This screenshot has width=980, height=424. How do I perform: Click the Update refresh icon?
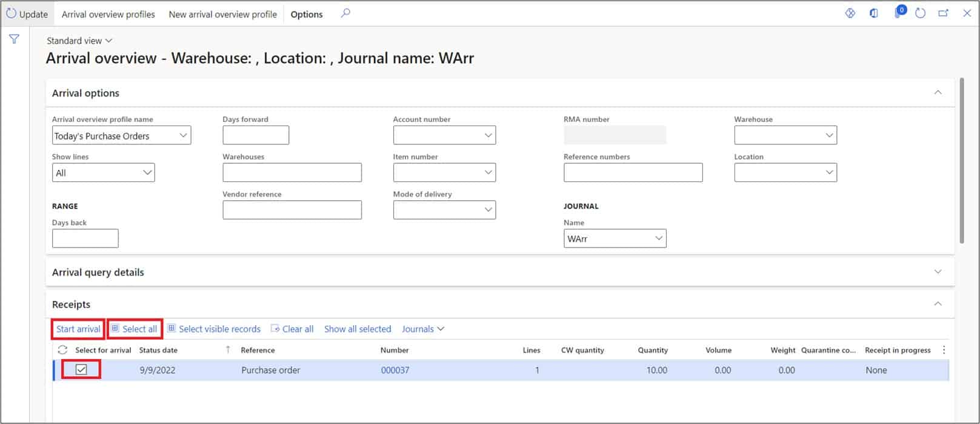click(x=11, y=13)
